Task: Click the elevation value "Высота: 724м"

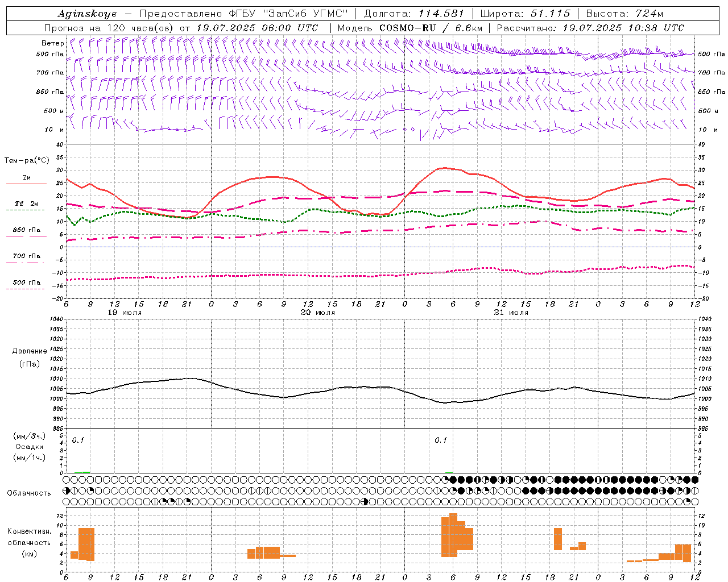Action: point(624,14)
